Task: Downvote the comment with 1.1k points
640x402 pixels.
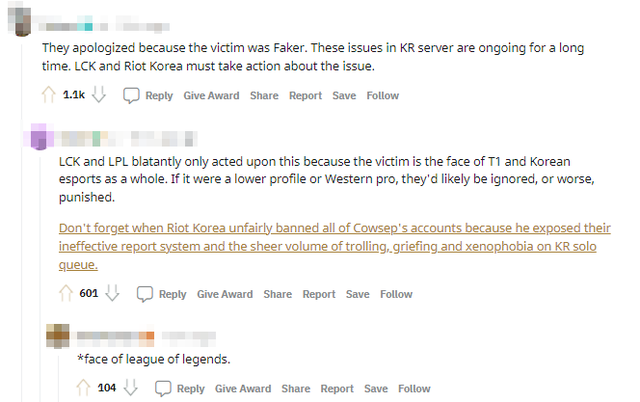Action: [x=98, y=96]
